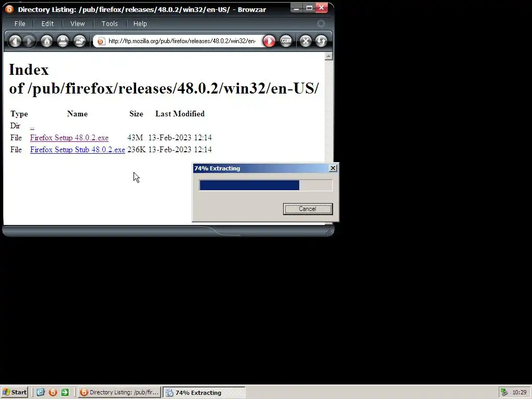
Task: Click the extraction progress bar
Action: (x=265, y=185)
